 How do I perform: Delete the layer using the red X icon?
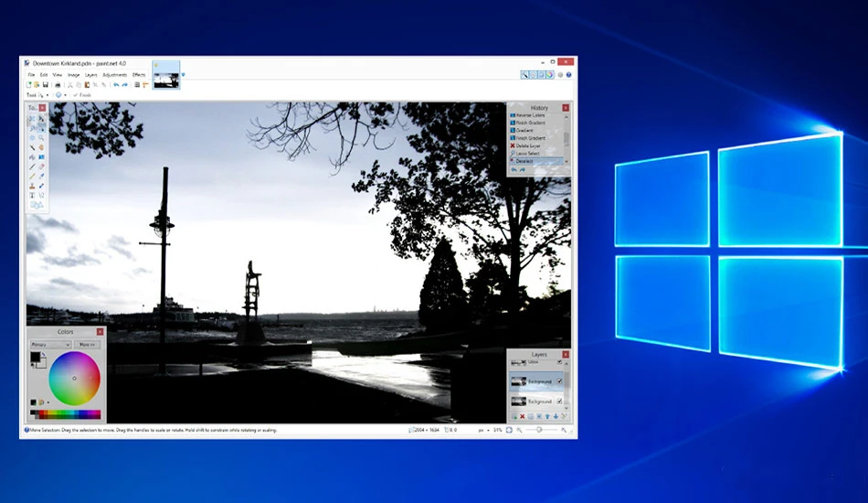[522, 416]
